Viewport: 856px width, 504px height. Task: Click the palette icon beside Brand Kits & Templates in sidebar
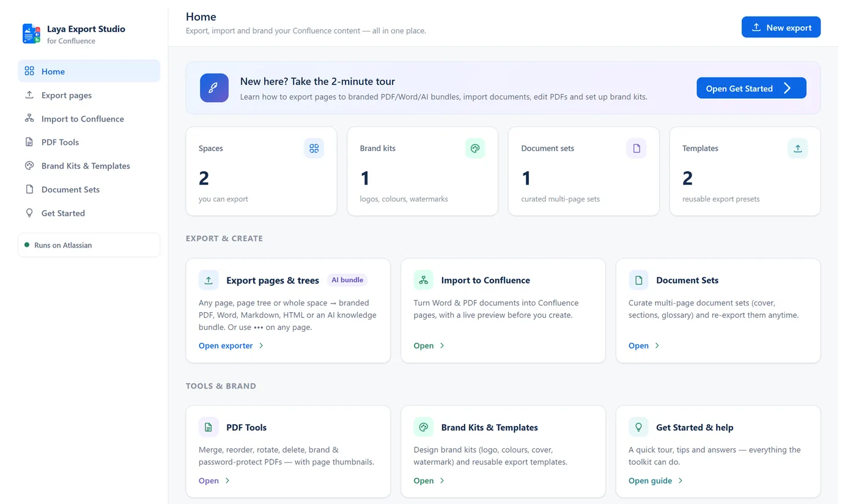click(x=29, y=166)
